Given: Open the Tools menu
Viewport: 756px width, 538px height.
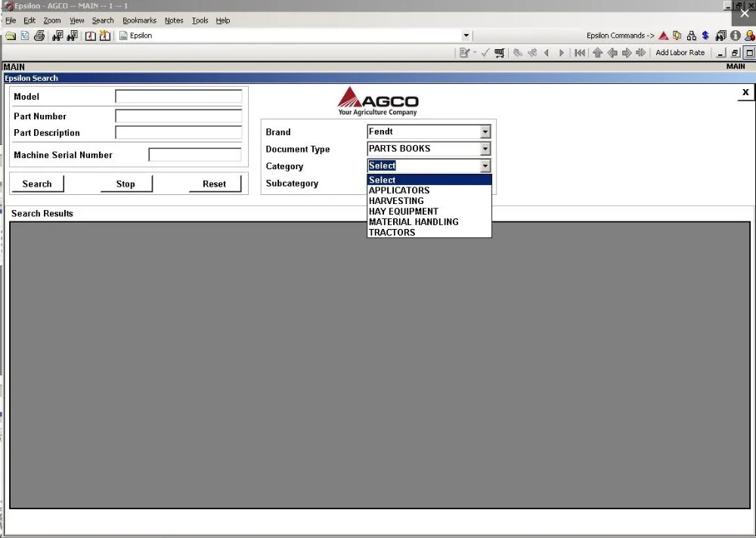Looking at the screenshot, I should (200, 20).
